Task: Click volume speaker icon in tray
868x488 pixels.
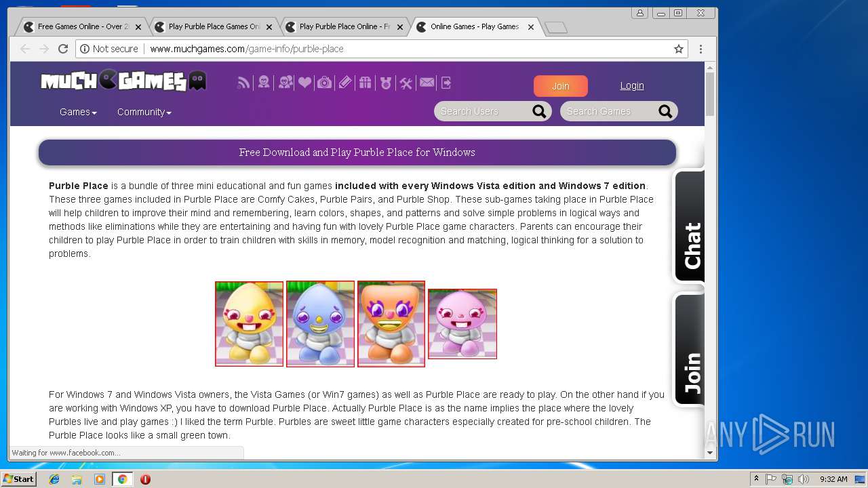Action: coord(804,479)
